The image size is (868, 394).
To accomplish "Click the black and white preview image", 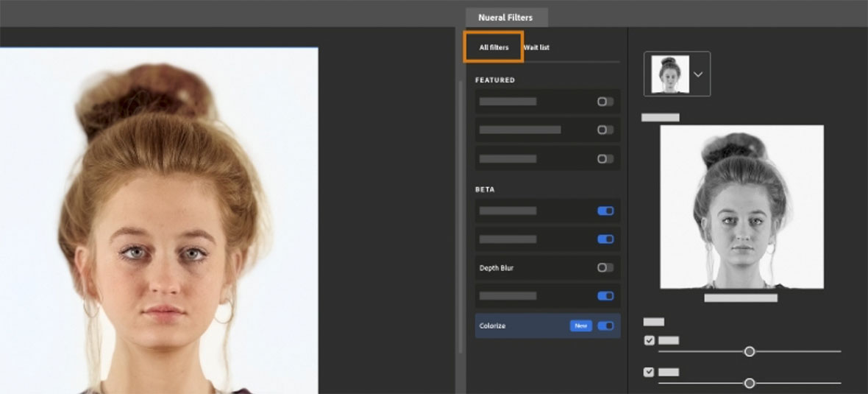I will point(741,206).
